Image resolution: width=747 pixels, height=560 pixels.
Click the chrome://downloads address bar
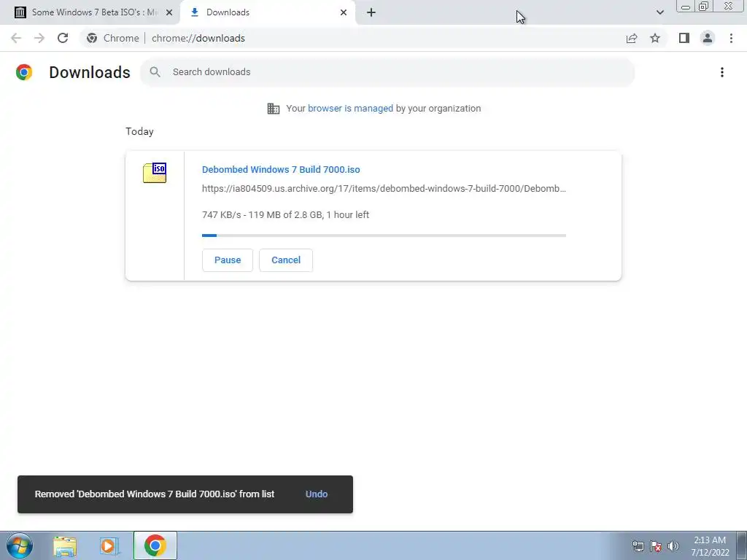[x=352, y=38]
